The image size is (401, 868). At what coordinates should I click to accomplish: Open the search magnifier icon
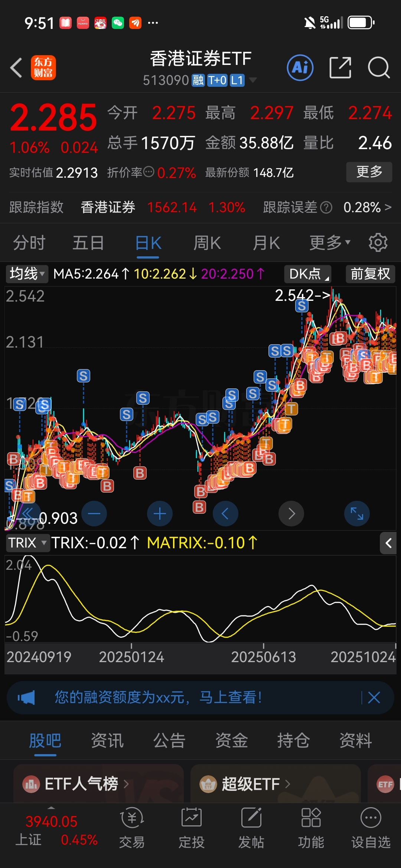[379, 68]
